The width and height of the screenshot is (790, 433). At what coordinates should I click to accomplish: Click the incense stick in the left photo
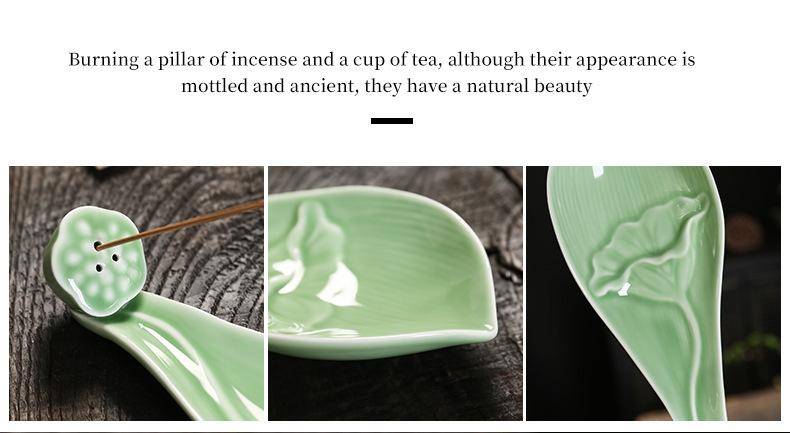tap(181, 224)
